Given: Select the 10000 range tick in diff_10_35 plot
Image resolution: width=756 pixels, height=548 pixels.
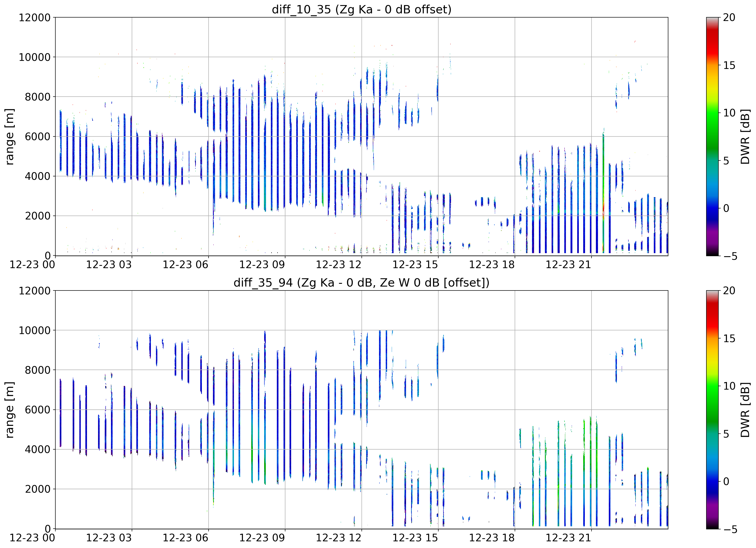Looking at the screenshot, I should (x=34, y=57).
